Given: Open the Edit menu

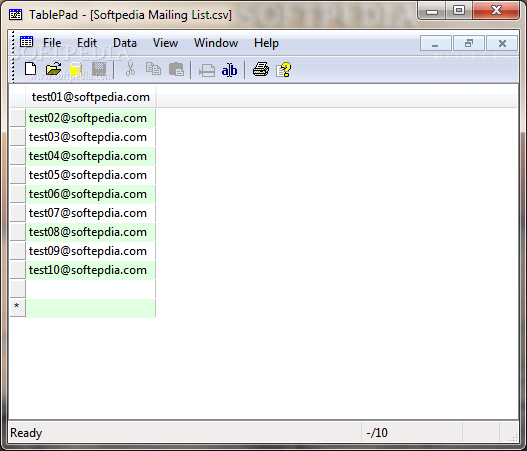Looking at the screenshot, I should pos(87,43).
